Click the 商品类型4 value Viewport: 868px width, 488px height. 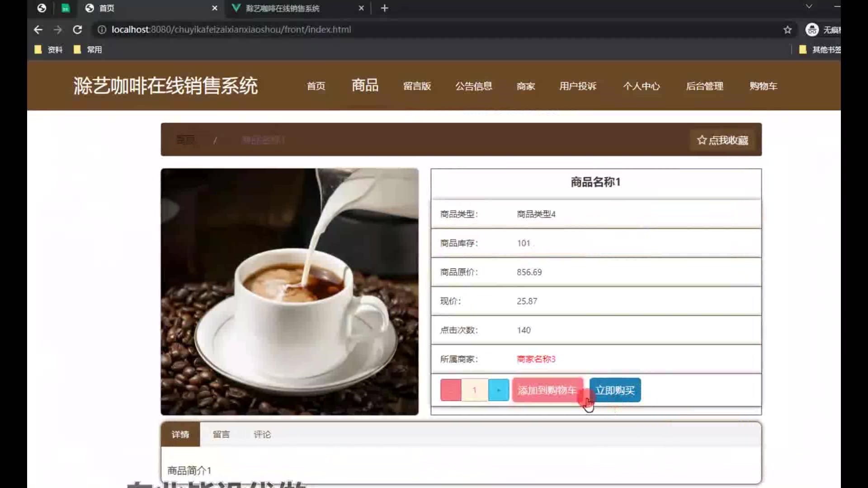tap(536, 214)
